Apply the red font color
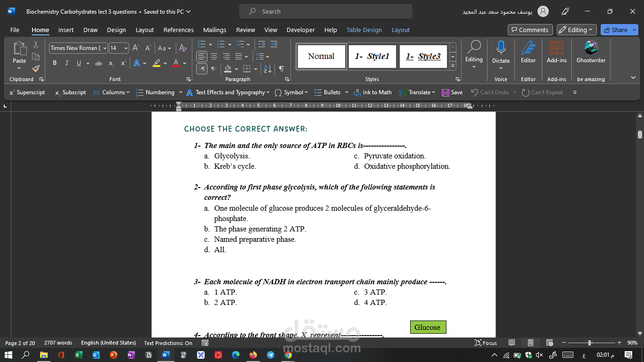 coord(176,63)
